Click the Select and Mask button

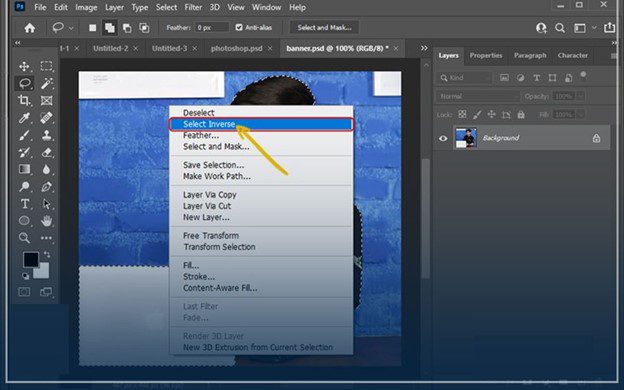click(324, 27)
